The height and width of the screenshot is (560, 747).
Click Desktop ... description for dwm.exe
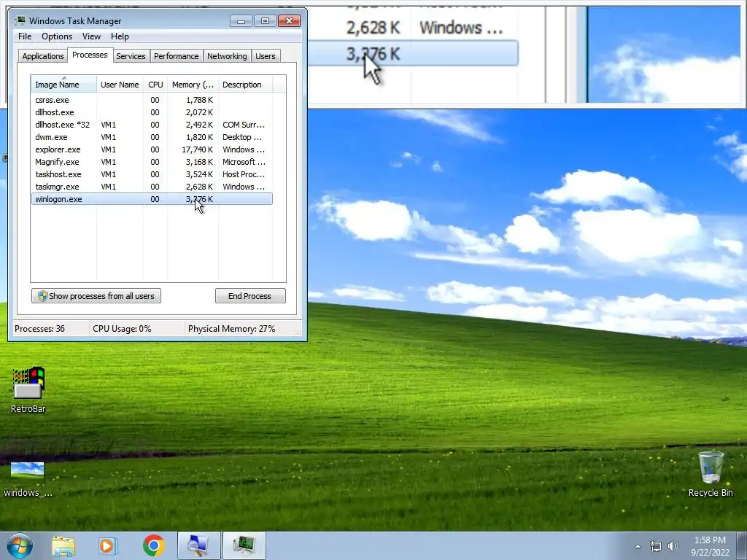[242, 137]
